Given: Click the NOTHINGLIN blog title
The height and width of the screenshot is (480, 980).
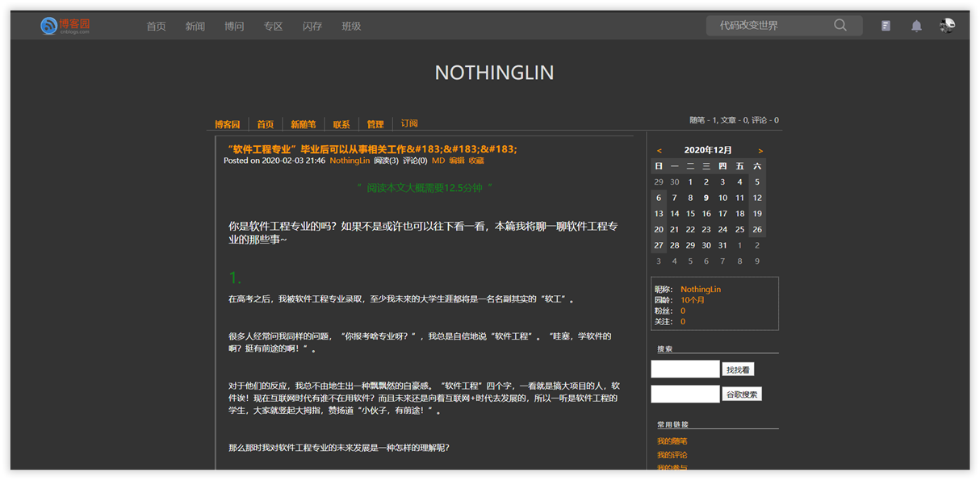Looking at the screenshot, I should click(x=494, y=73).
